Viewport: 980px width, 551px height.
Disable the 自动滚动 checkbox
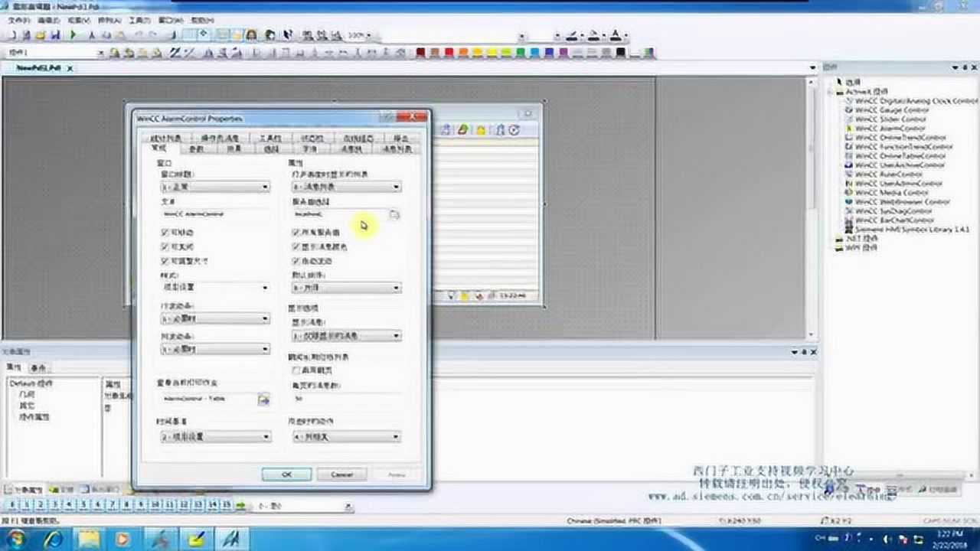pyautogui.click(x=296, y=260)
